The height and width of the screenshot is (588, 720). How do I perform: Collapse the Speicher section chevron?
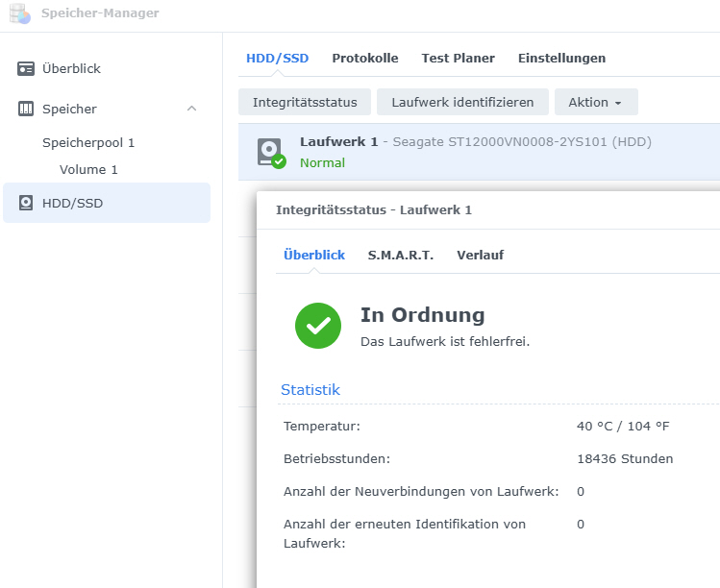[191, 109]
